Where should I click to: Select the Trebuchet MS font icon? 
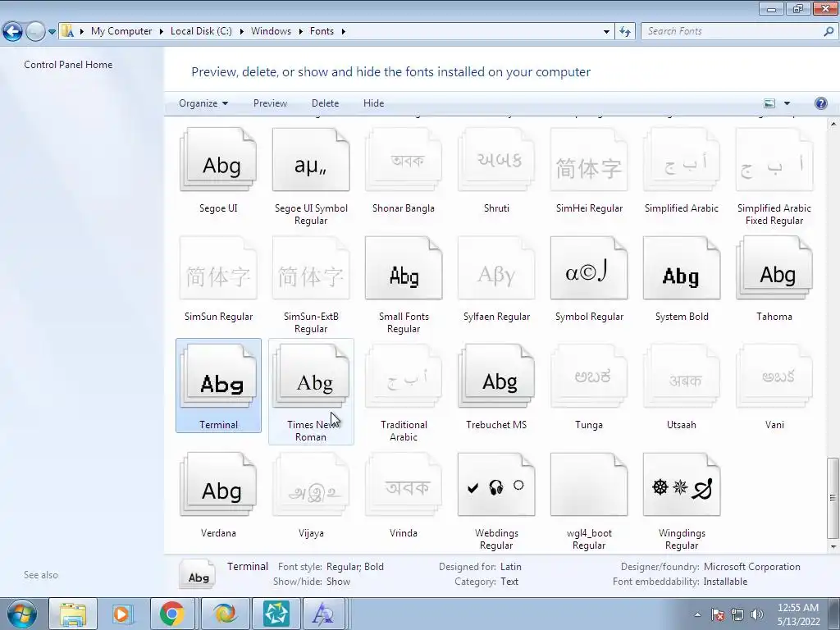pyautogui.click(x=496, y=376)
